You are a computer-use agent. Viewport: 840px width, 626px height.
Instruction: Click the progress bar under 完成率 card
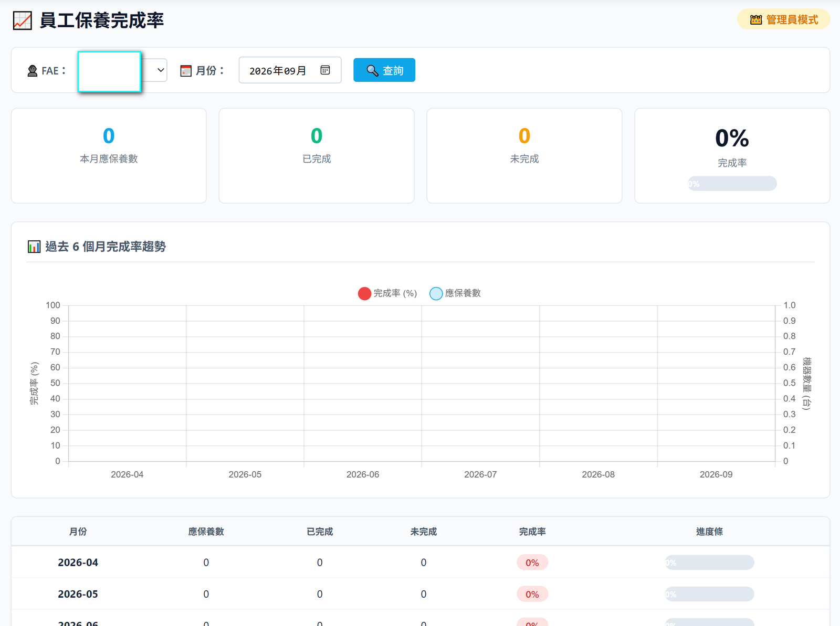point(732,184)
